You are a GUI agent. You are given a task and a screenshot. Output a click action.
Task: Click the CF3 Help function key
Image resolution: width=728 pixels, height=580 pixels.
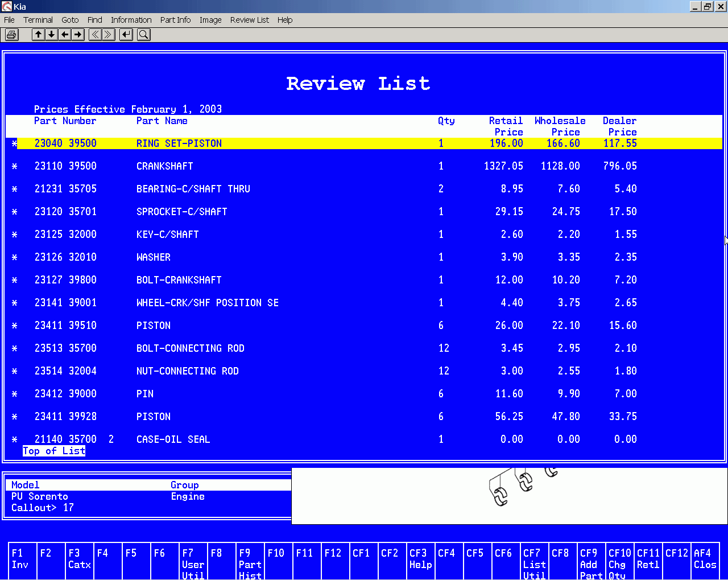click(421, 561)
